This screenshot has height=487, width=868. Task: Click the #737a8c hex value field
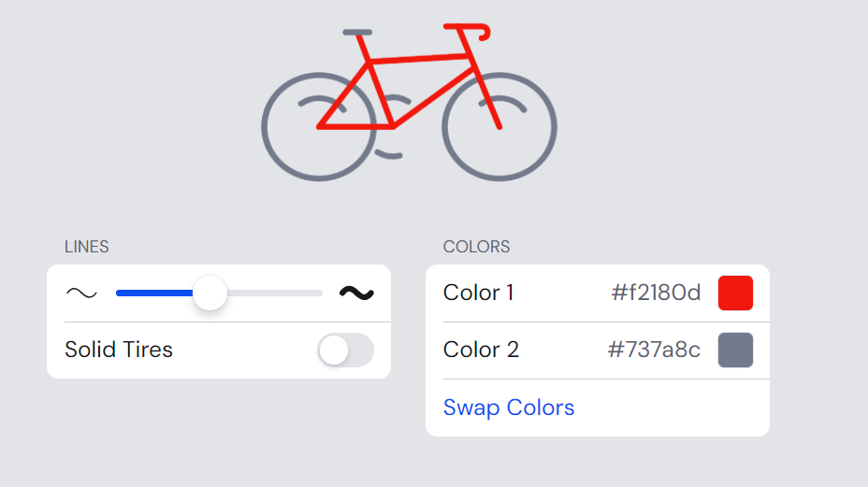tap(655, 350)
